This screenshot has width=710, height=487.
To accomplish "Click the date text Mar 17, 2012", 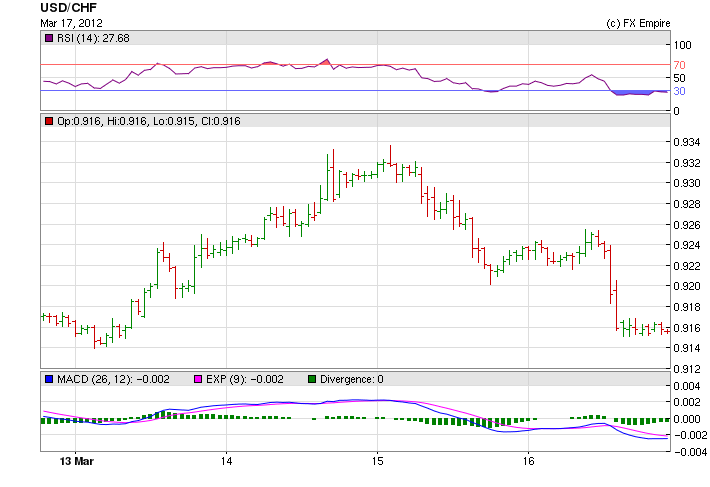I will 72,23.
